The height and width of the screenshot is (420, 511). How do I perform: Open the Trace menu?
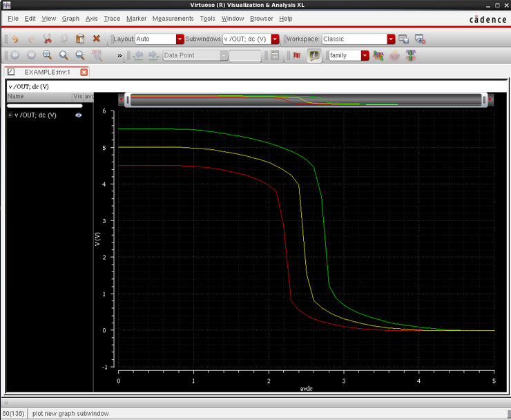111,19
